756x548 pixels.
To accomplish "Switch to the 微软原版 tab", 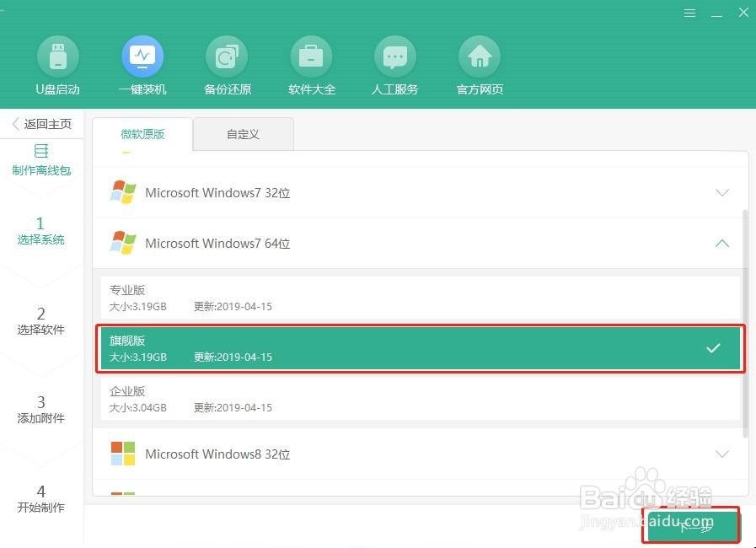I will [142, 133].
